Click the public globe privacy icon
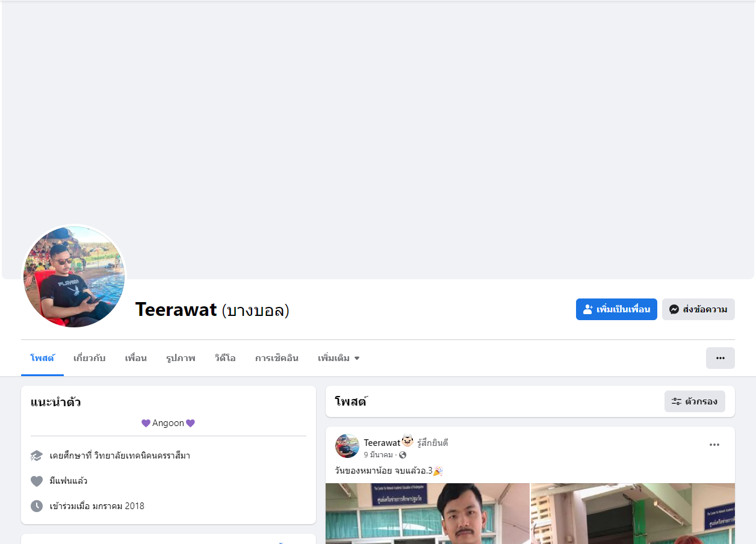756x544 pixels. point(403,455)
